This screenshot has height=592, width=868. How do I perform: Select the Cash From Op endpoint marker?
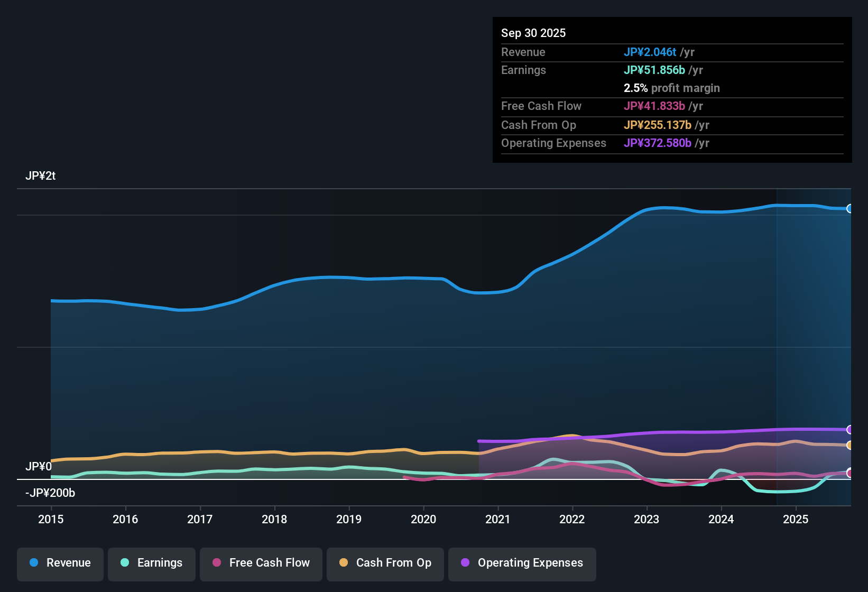[x=850, y=446]
